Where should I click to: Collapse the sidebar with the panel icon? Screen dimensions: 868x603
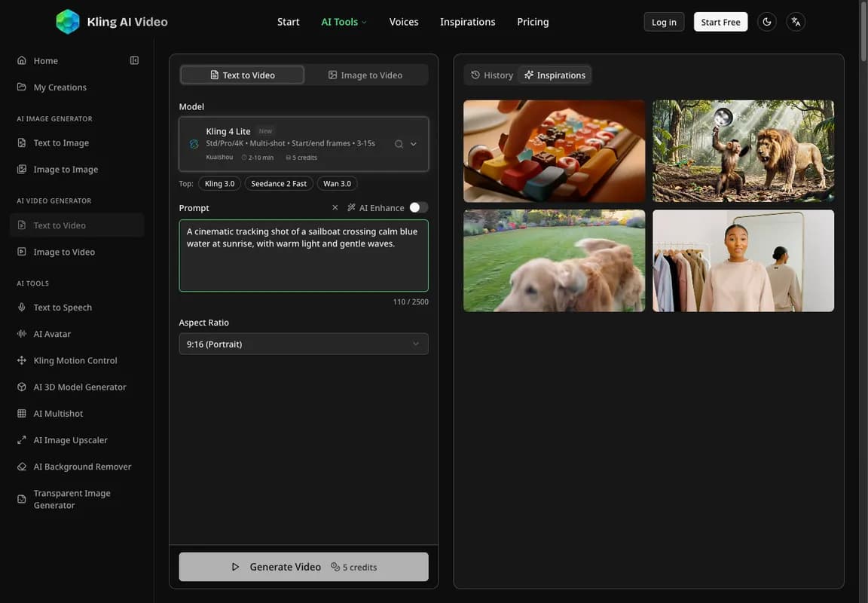pyautogui.click(x=134, y=60)
